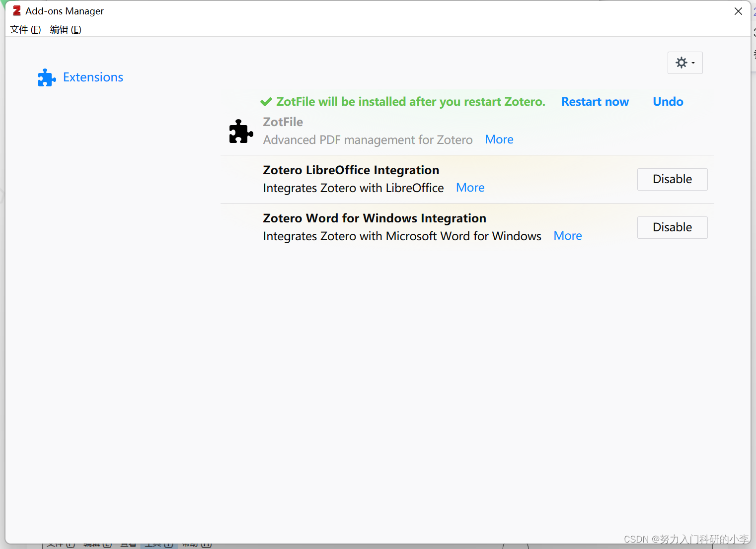
Task: Open the 文件 (F) menu
Action: coord(25,29)
